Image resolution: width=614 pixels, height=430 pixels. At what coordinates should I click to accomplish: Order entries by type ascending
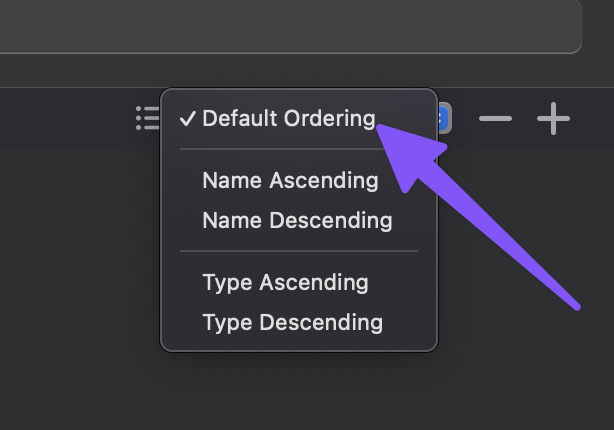pyautogui.click(x=285, y=283)
